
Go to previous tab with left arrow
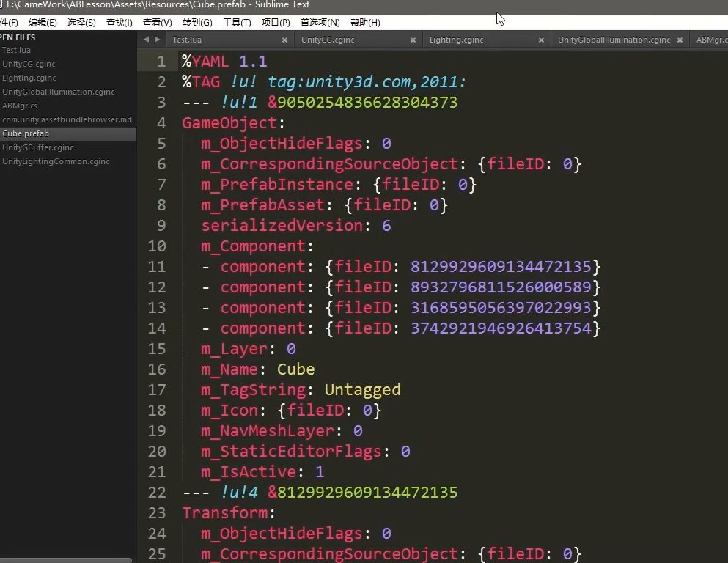click(146, 40)
